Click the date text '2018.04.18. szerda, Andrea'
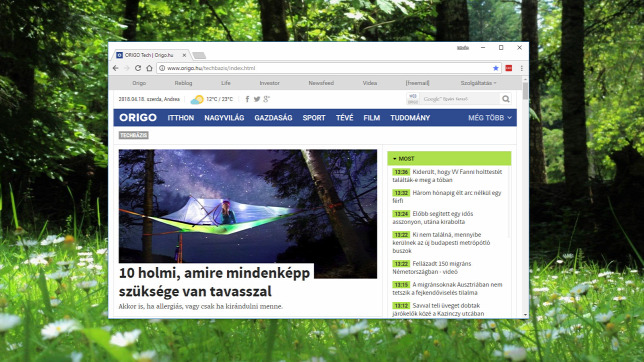Image resolution: width=644 pixels, height=362 pixels. 149,99
